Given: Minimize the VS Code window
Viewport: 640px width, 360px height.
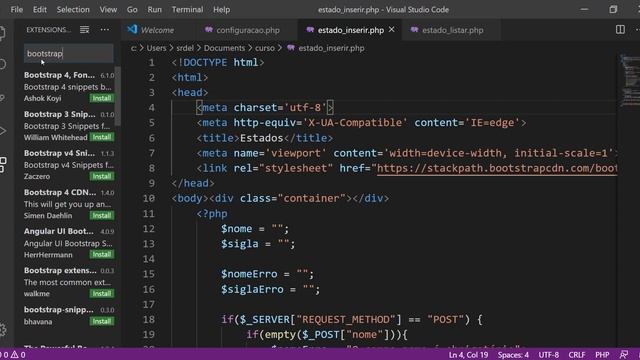Looking at the screenshot, I should (584, 9).
